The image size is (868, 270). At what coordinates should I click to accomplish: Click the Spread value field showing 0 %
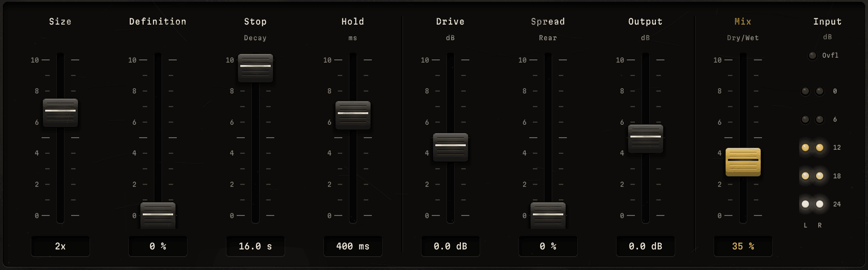tap(548, 246)
